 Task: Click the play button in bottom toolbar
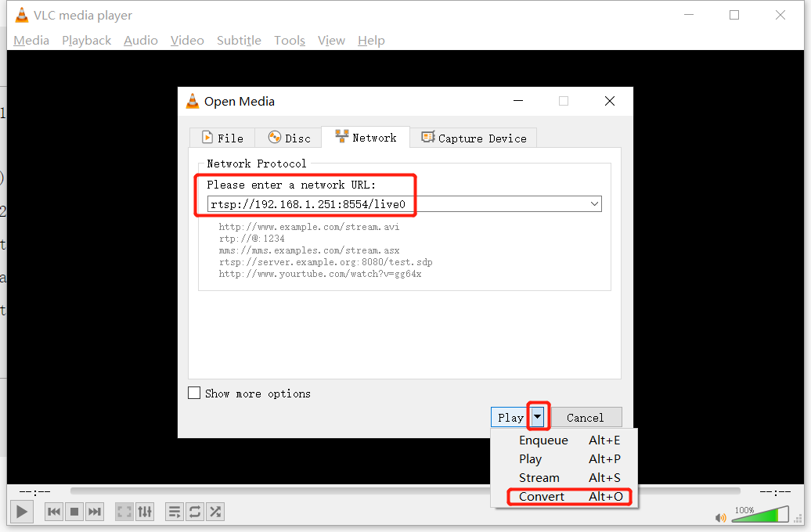pos(21,512)
